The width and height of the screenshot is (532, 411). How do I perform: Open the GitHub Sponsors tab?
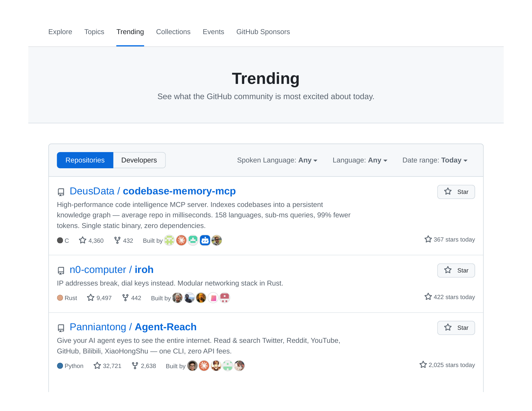click(263, 32)
